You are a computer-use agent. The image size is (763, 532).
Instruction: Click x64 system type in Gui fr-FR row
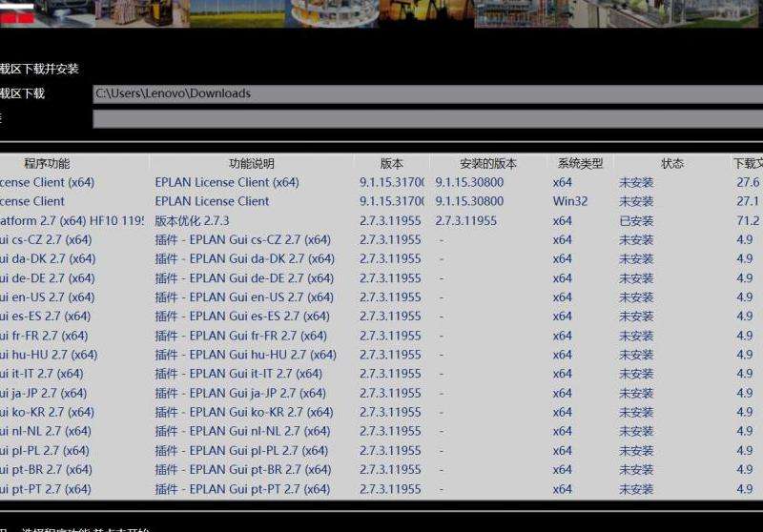(x=562, y=336)
